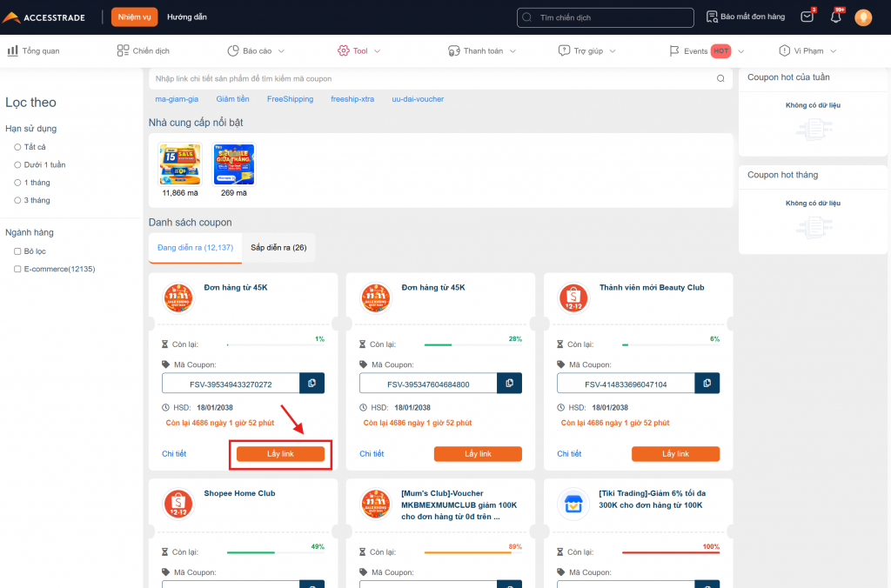Expand the Trợ giúp dropdown arrow
Image resolution: width=891 pixels, height=588 pixels.
coord(613,51)
